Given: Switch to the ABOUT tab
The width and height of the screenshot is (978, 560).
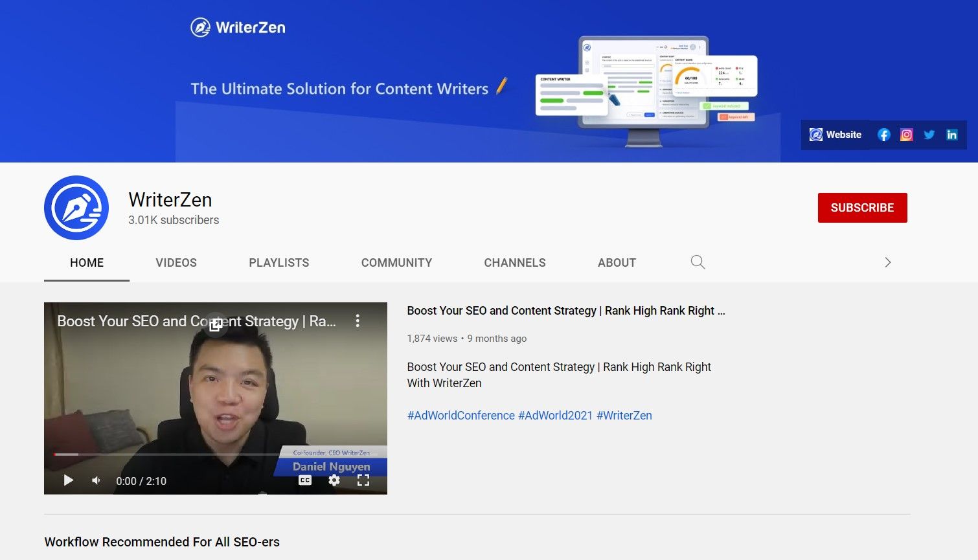Looking at the screenshot, I should 617,263.
